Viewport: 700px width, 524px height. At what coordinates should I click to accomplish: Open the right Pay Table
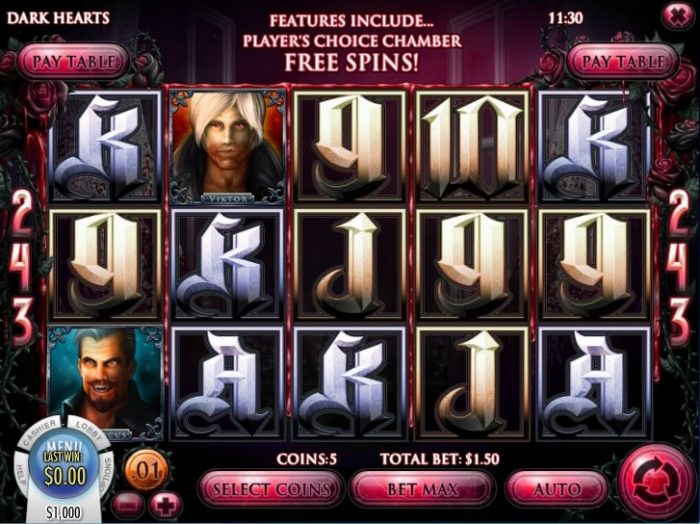click(x=623, y=61)
